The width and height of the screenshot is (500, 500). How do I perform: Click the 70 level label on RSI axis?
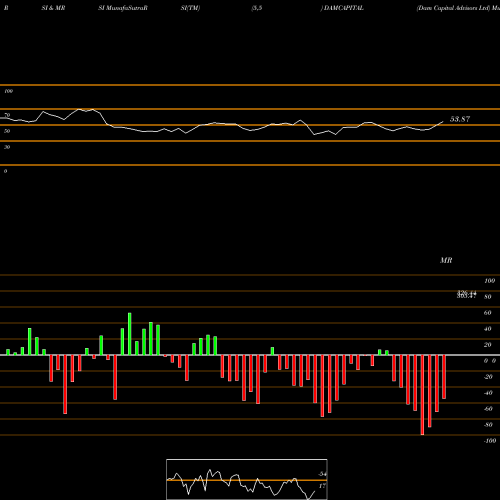coord(7,115)
